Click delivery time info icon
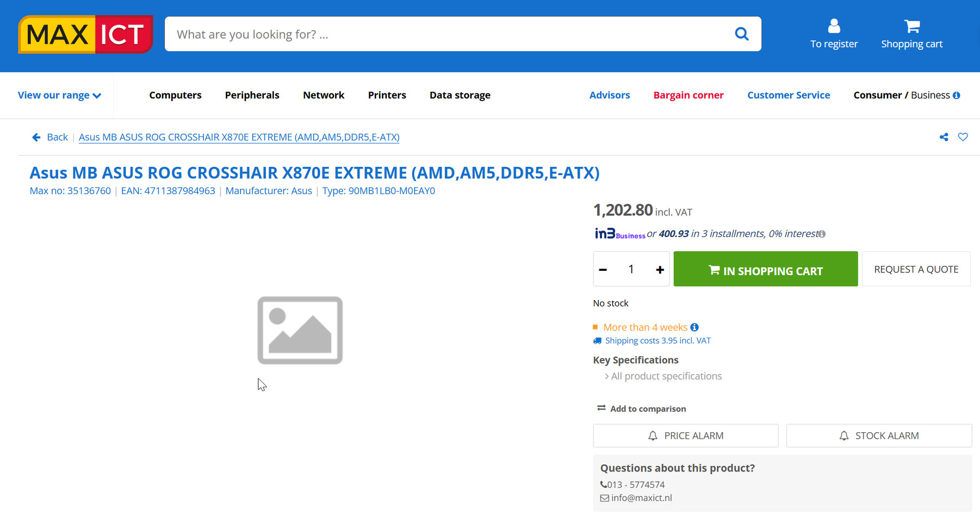This screenshot has width=980, height=522. (694, 327)
